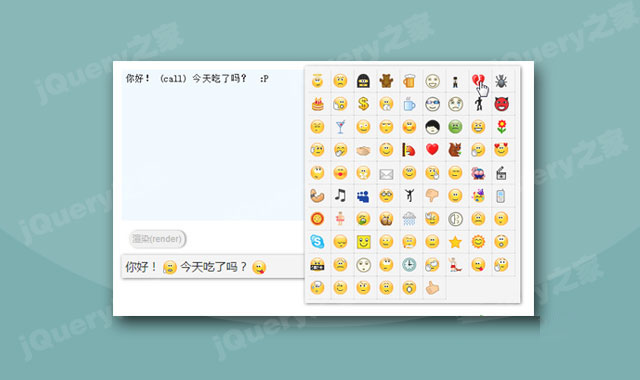Click the rendered tongue-out emoji in output
The width and height of the screenshot is (640, 380).
tap(259, 267)
